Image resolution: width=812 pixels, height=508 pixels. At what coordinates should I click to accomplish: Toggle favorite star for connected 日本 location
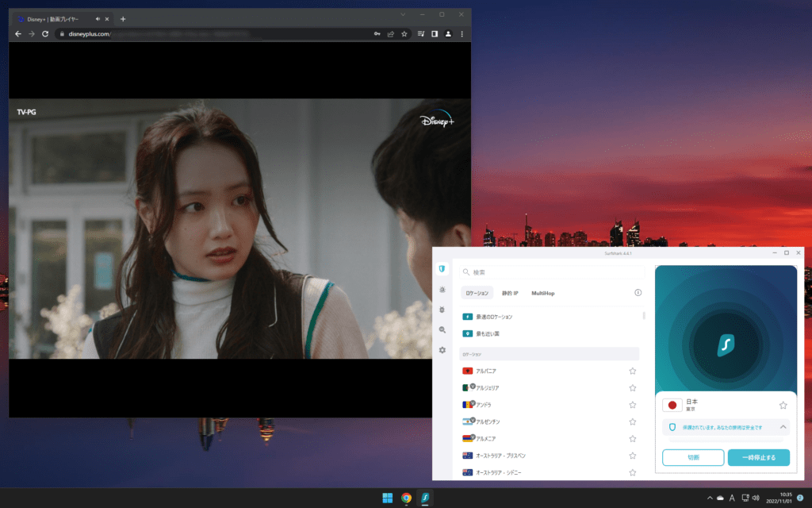(x=783, y=406)
